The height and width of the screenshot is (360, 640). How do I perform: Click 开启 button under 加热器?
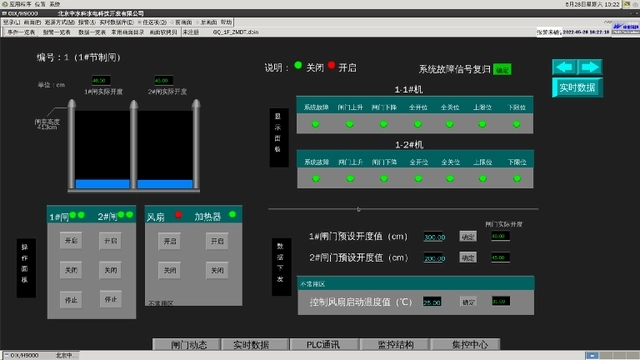217,241
